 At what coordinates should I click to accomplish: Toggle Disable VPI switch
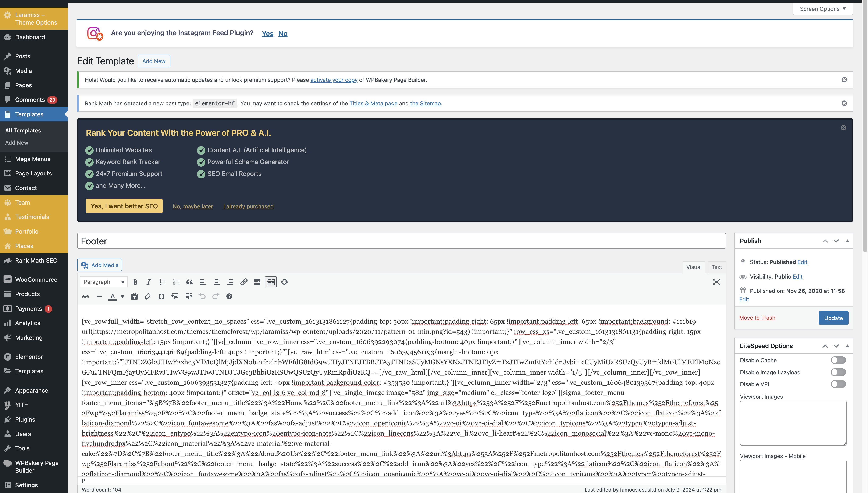pos(838,384)
